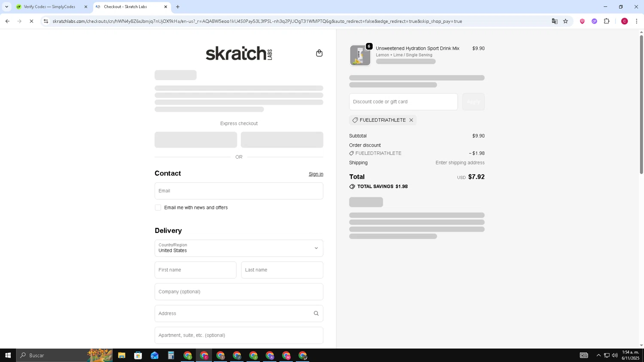Open the uBlock shield extension icon
This screenshot has width=644, height=362.
tap(582, 21)
